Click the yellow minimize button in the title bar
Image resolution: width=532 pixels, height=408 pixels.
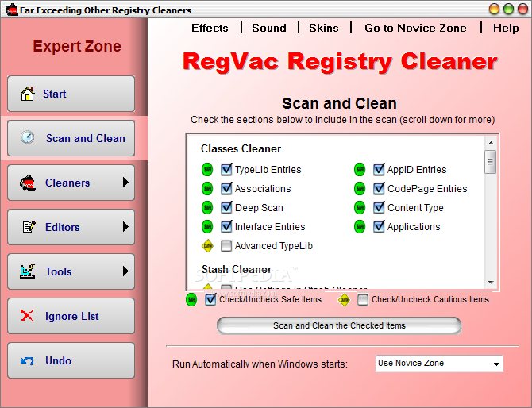point(494,10)
